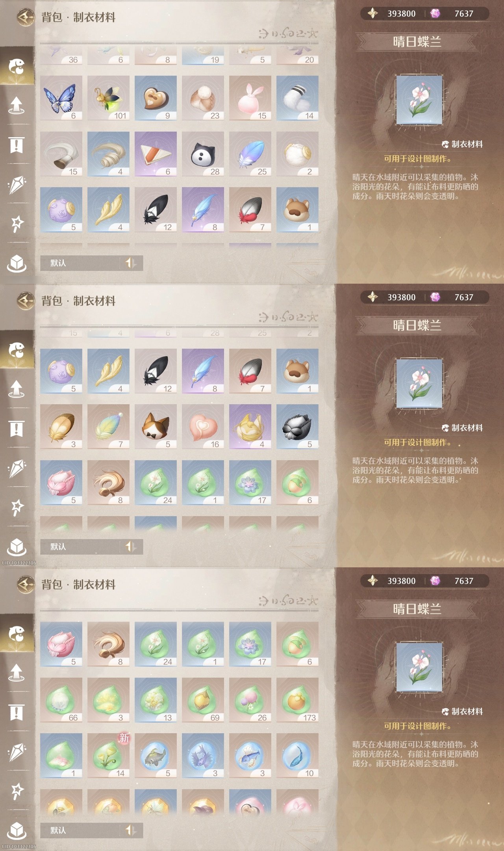
Task: Choose the blue feather material showing 25
Action: pyautogui.click(x=250, y=154)
